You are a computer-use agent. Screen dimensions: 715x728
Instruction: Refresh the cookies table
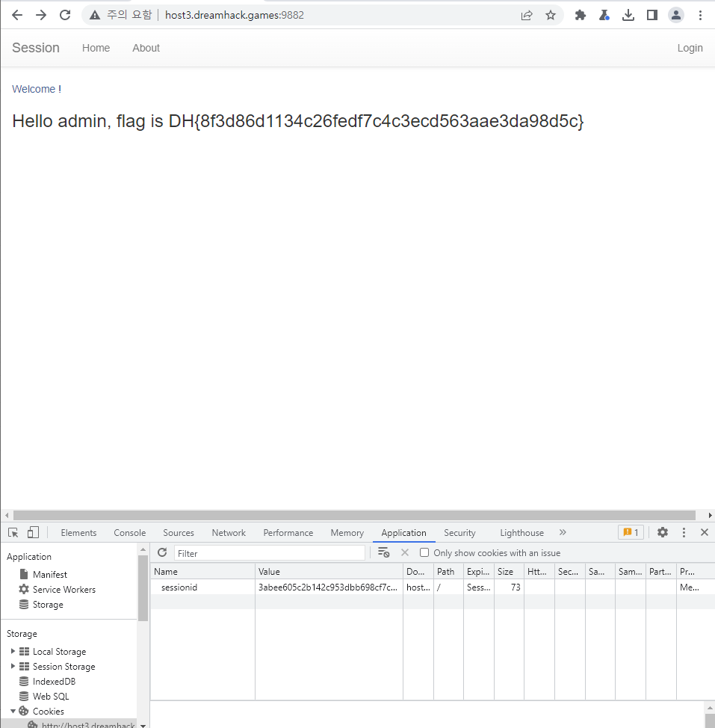click(x=162, y=552)
